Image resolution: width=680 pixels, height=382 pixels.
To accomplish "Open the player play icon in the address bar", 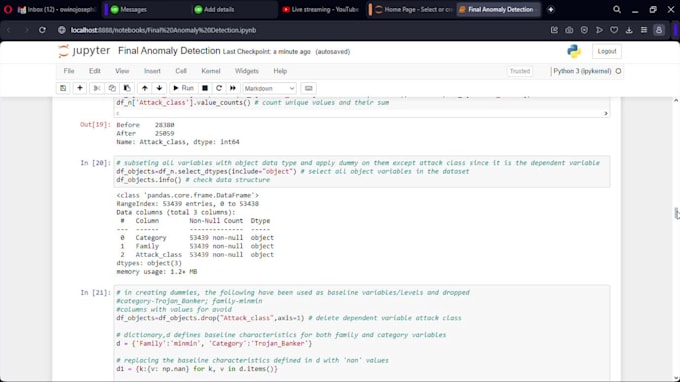I will point(599,30).
